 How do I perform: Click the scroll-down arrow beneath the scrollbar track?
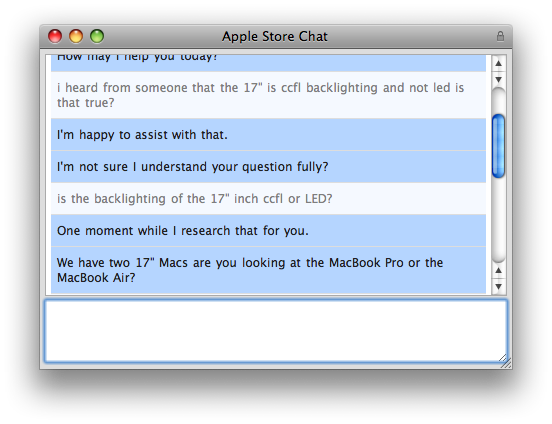click(x=498, y=286)
